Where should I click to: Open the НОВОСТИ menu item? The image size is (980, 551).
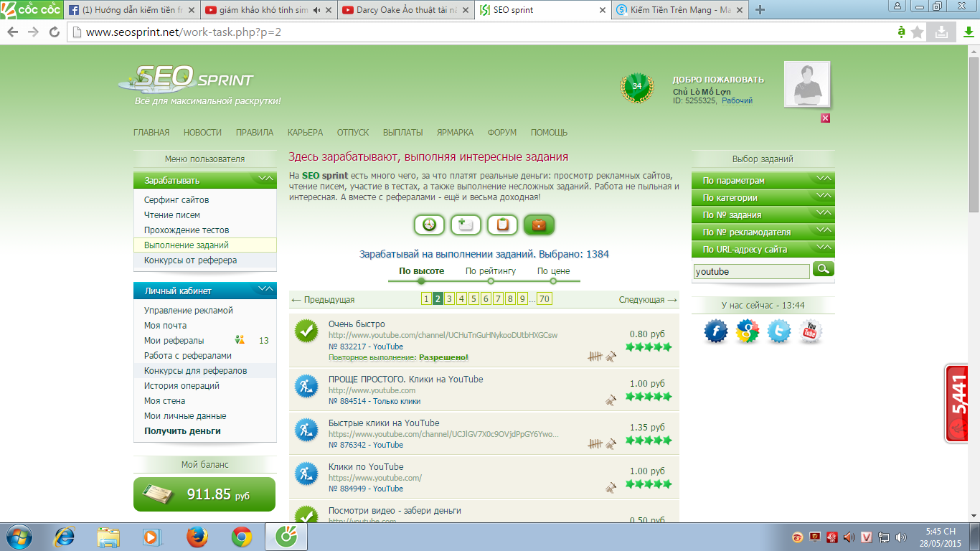click(202, 132)
